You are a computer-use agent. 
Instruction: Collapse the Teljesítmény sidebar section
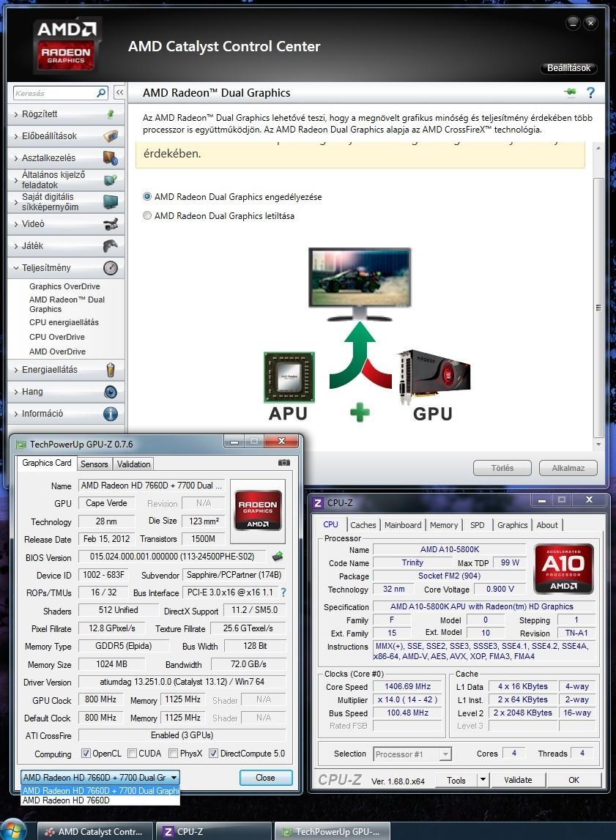point(66,268)
